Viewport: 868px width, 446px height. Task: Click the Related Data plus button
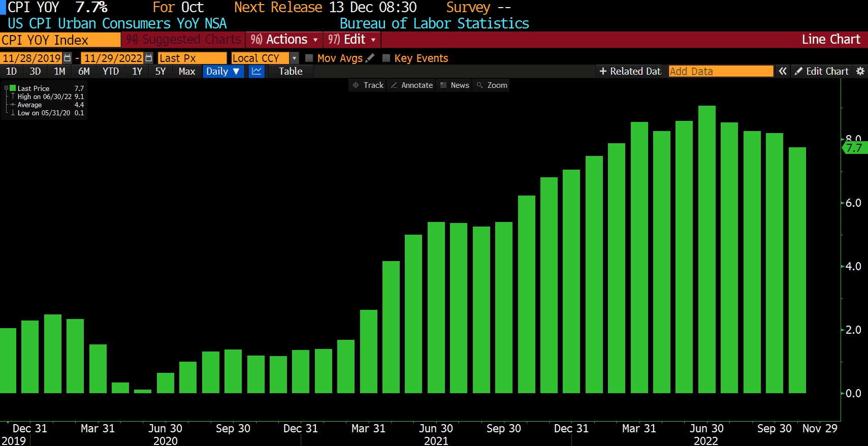(630, 72)
